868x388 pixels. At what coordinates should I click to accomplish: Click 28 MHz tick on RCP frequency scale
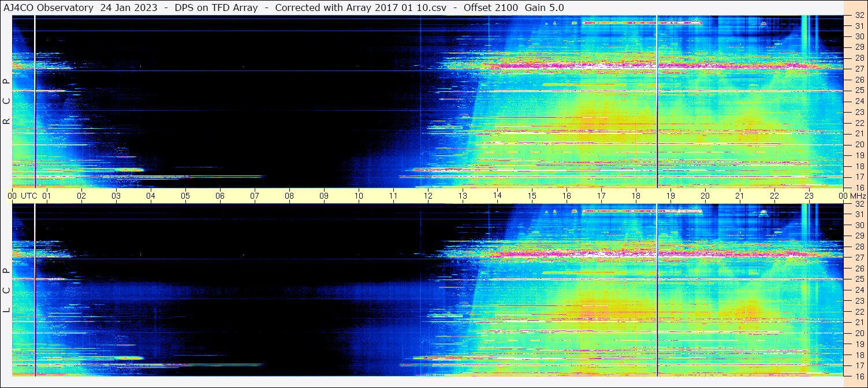coord(859,58)
